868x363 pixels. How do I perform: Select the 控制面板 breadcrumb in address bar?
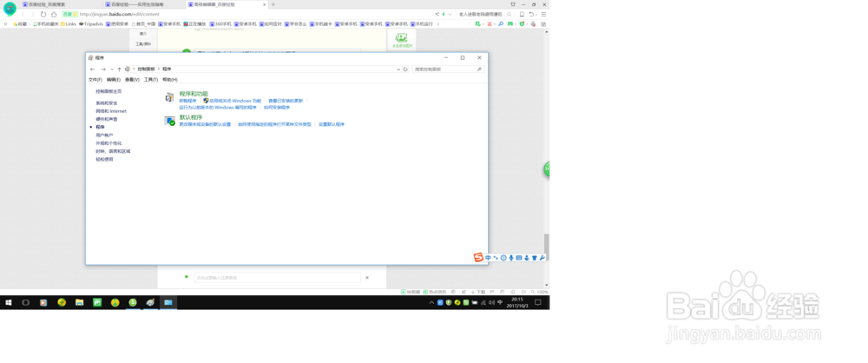[146, 69]
